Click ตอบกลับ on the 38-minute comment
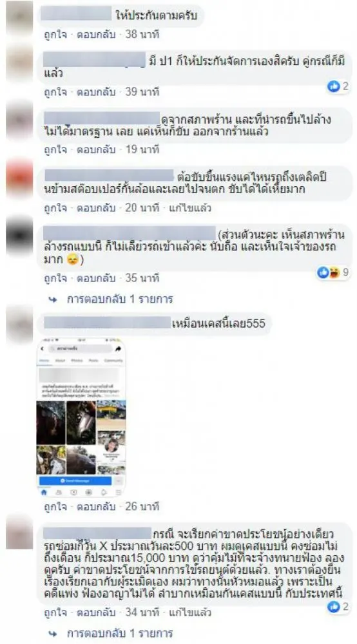This screenshot has height=644, width=357. point(96,35)
